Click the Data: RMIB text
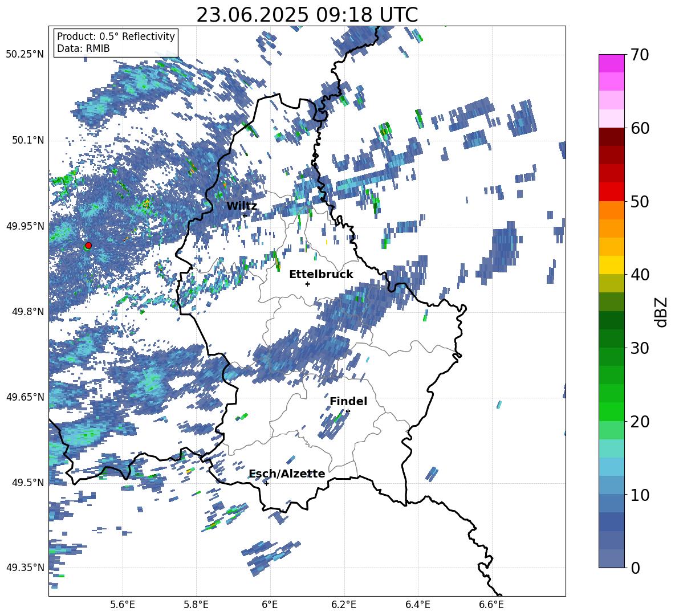The width and height of the screenshot is (675, 616). pos(83,48)
